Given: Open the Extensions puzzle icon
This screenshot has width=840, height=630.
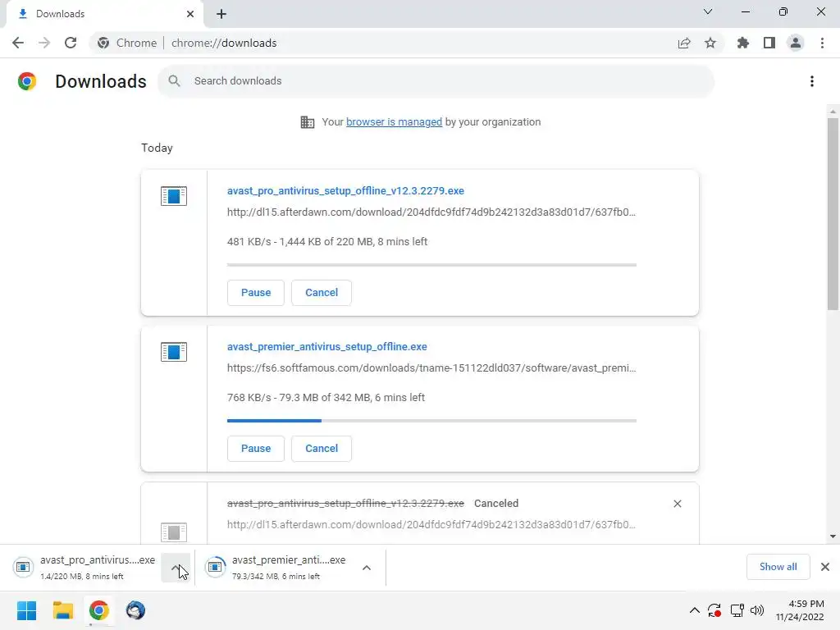Looking at the screenshot, I should click(743, 43).
